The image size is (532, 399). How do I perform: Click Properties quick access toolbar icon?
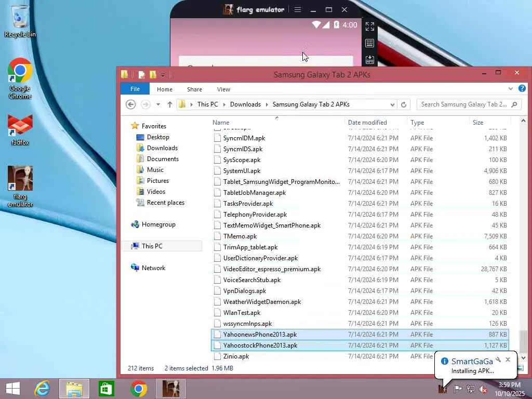(141, 75)
